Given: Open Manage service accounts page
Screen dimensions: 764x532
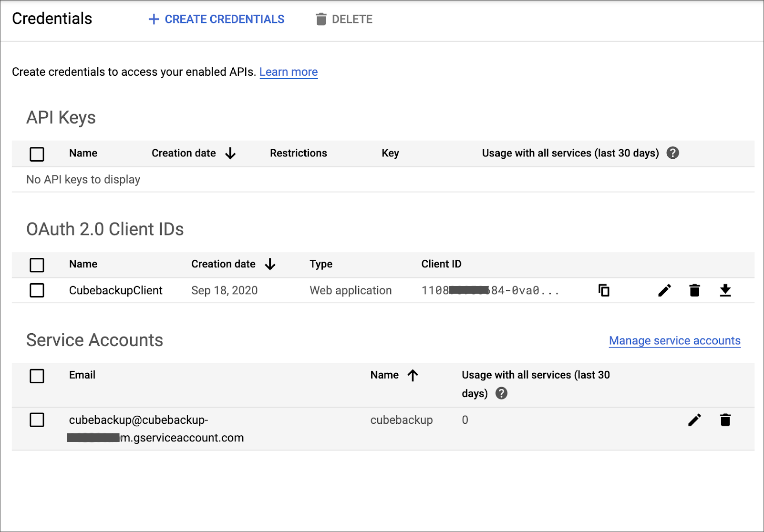Looking at the screenshot, I should tap(674, 340).
